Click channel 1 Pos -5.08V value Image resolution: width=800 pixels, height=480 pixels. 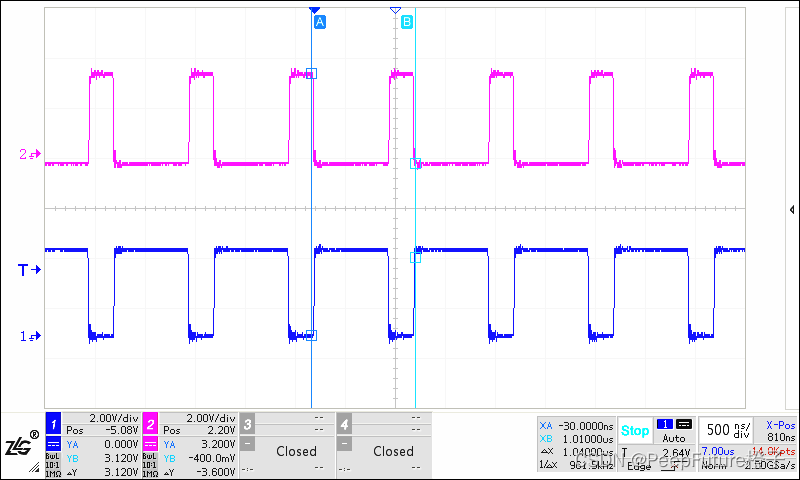point(103,431)
